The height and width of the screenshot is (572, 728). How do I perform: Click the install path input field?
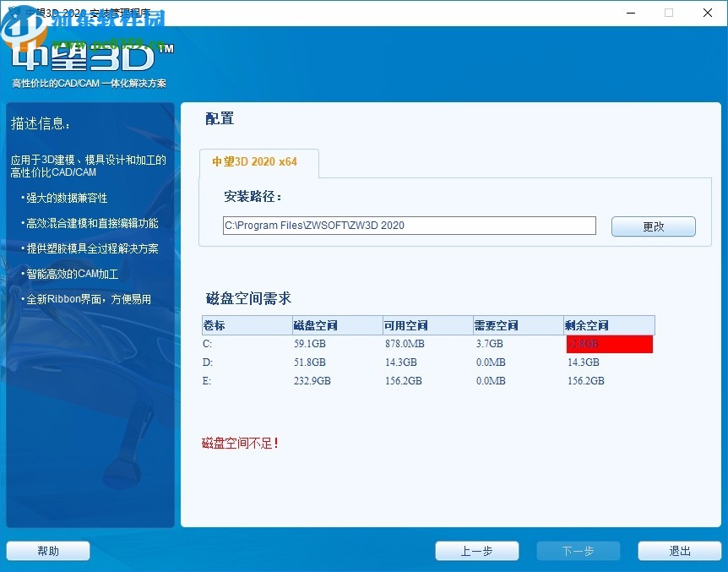coord(409,226)
